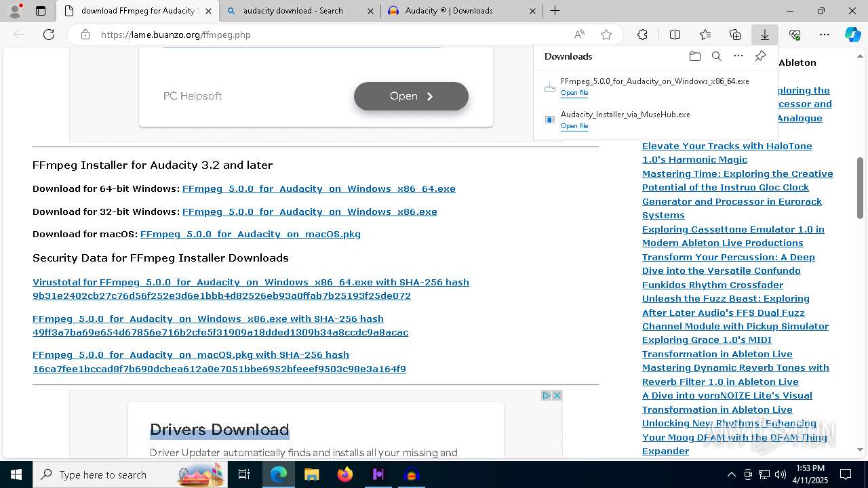Viewport: 868px width, 488px height.
Task: Switch to Audacity Downloads tab
Action: coord(462,11)
